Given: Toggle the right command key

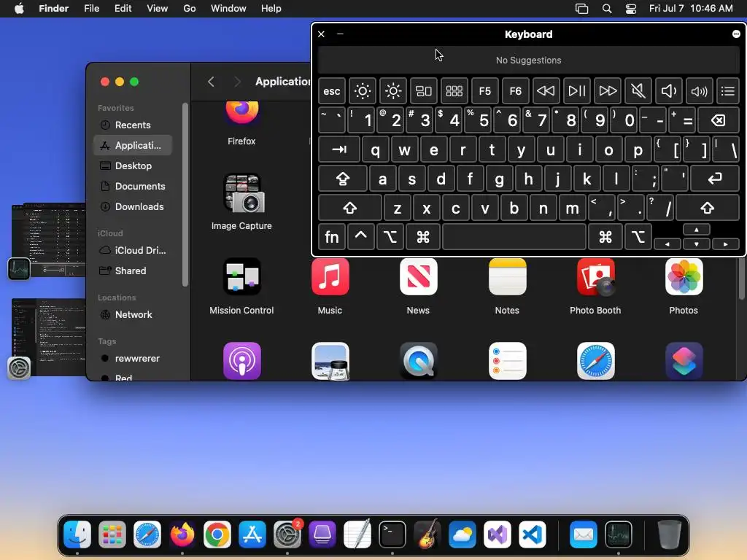Looking at the screenshot, I should tap(605, 237).
